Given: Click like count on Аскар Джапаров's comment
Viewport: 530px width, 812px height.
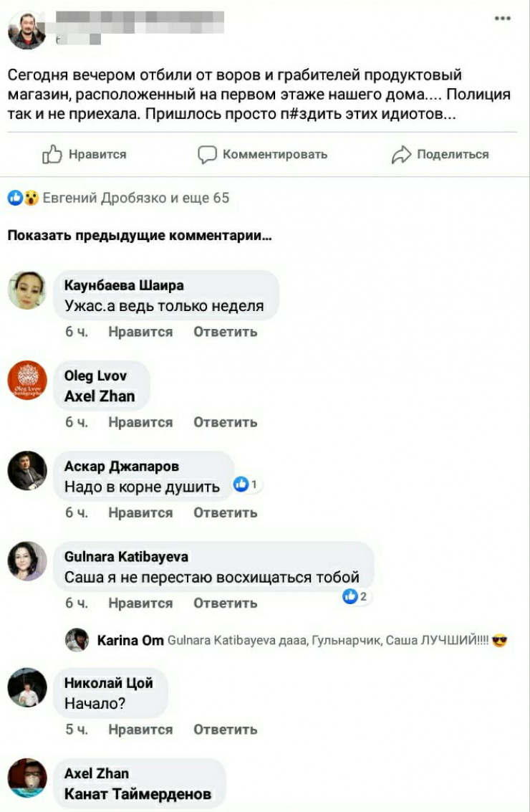Looking at the screenshot, I should [x=247, y=484].
